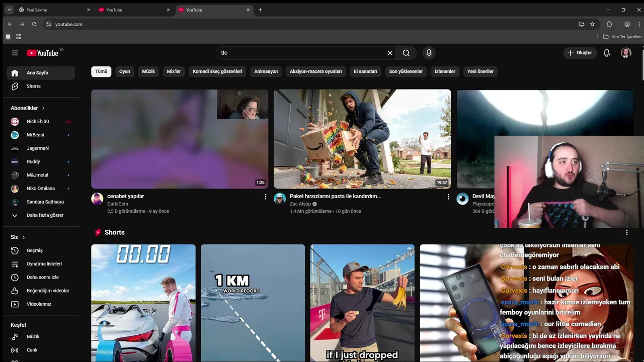
Task: Open the Zac Alsop piñata package thumbnail
Action: pos(362,139)
